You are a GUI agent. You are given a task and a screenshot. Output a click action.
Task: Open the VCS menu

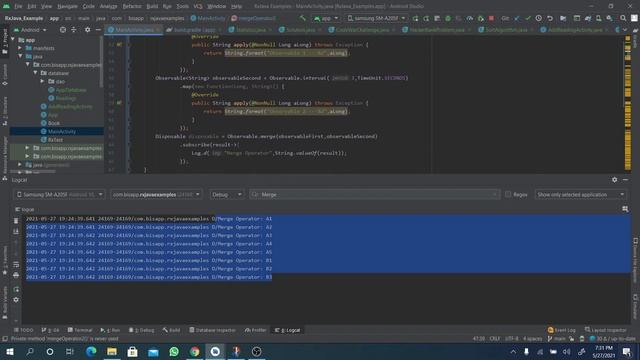point(198,6)
